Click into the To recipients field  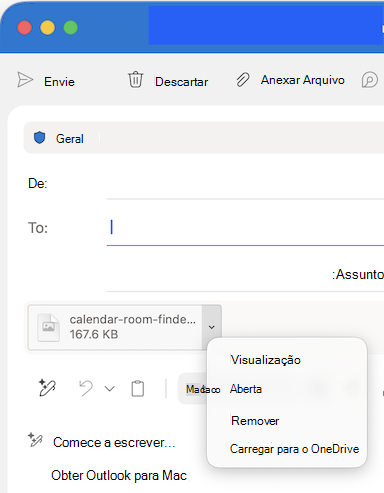pos(245,228)
